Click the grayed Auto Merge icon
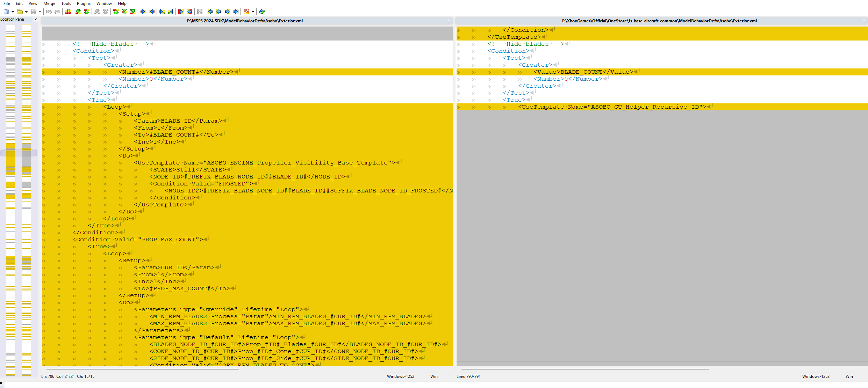The image size is (868, 388). pos(200,12)
